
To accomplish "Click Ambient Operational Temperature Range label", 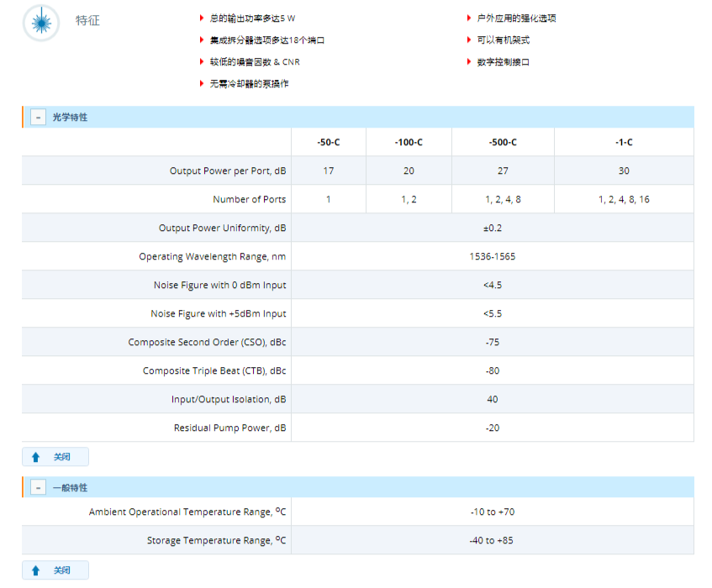I will coord(187,512).
